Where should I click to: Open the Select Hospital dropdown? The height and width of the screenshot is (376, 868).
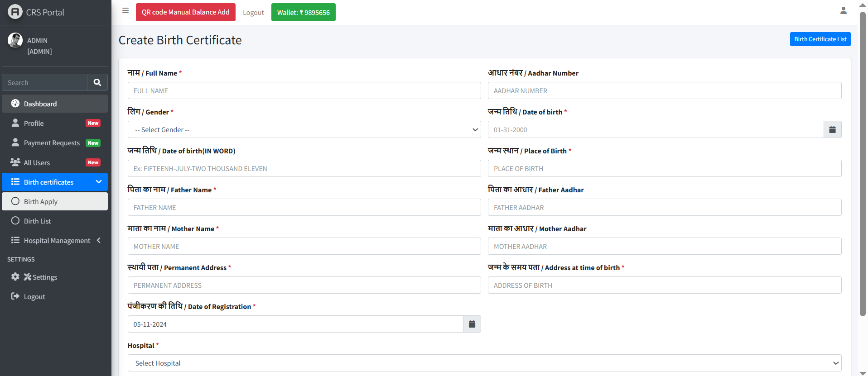tap(484, 363)
